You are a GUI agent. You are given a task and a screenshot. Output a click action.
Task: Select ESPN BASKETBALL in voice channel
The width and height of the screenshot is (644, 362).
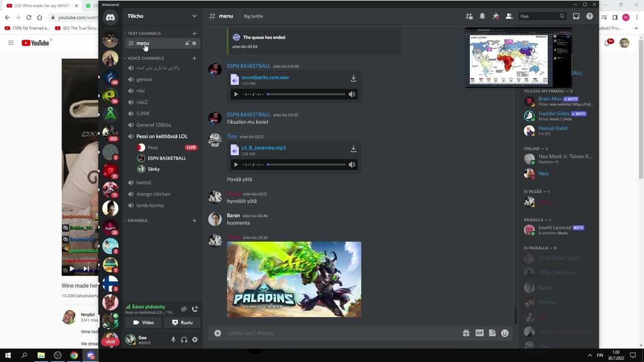[x=167, y=158]
